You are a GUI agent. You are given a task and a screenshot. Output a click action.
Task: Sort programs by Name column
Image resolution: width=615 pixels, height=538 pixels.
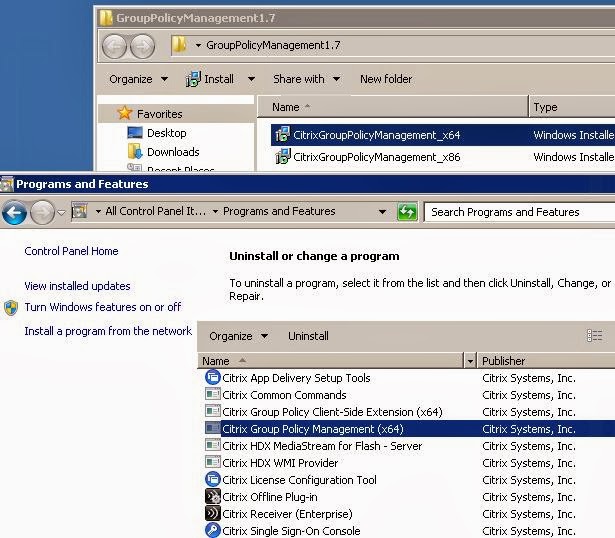(331, 361)
